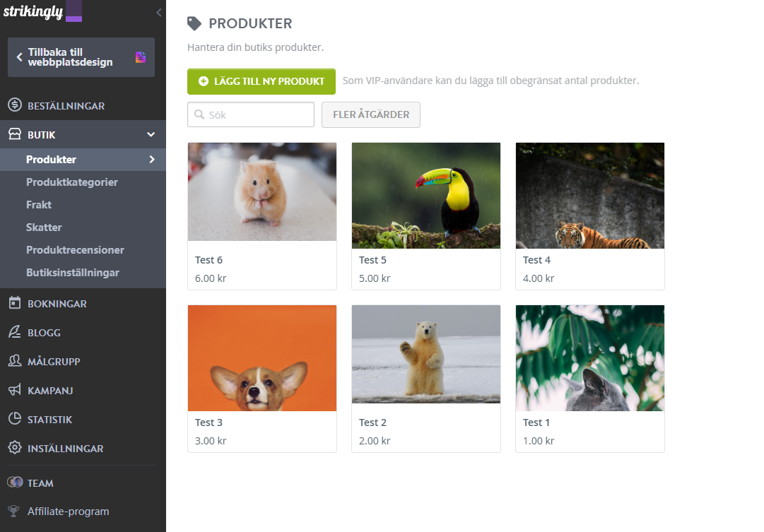Image resolution: width=764 pixels, height=532 pixels.
Task: Click the Beställningar dollar-coin icon
Action: point(15,105)
